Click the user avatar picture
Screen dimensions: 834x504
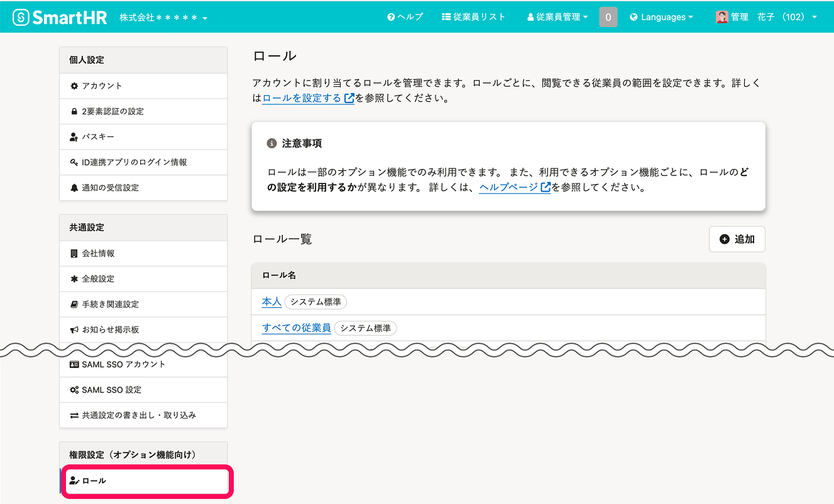pyautogui.click(x=722, y=18)
